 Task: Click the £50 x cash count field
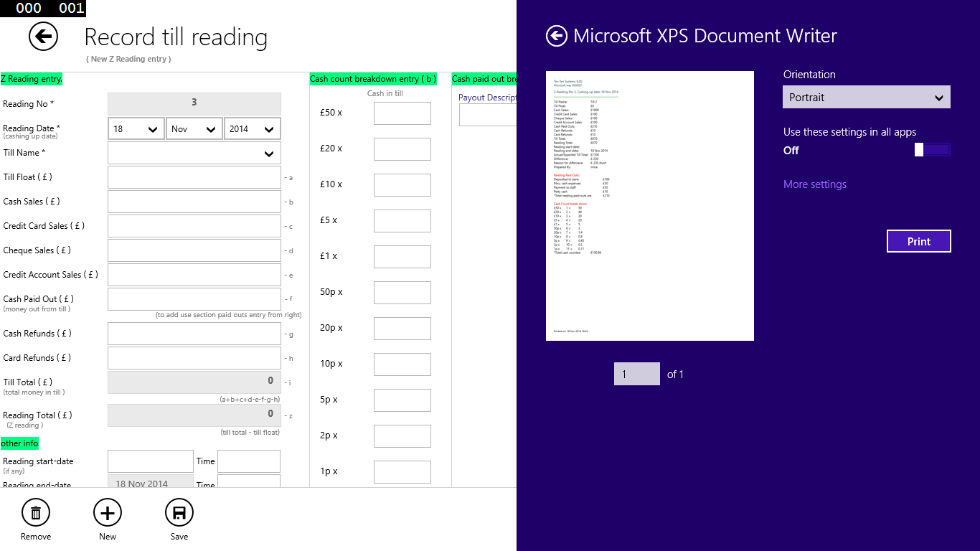[x=402, y=113]
